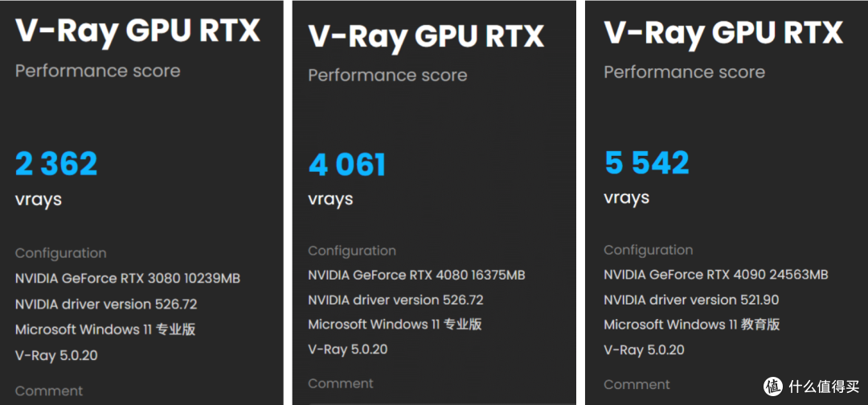Viewport: 868px width, 405px height.
Task: Click the 4 061 vrays score
Action: click(347, 166)
